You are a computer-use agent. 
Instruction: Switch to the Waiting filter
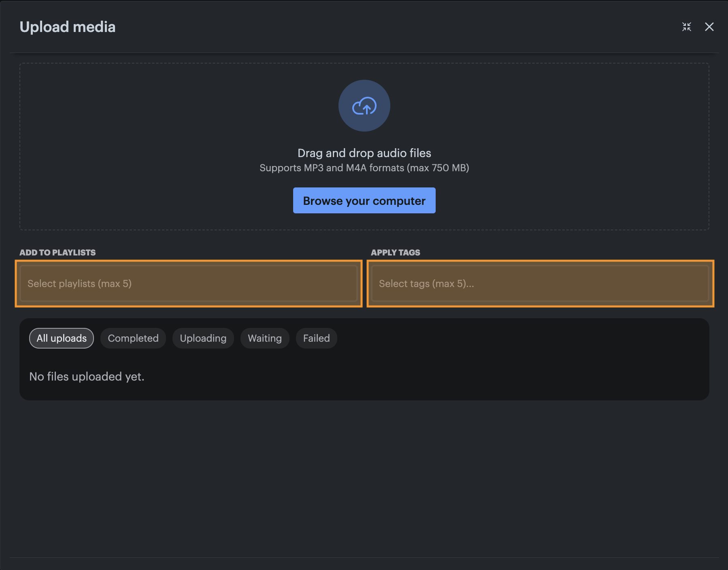click(265, 338)
